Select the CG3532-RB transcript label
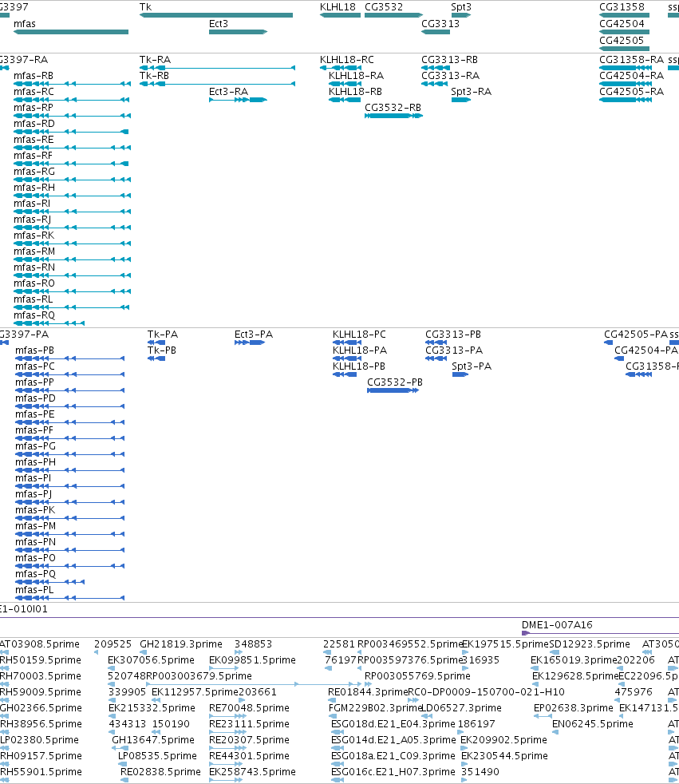 click(393, 108)
